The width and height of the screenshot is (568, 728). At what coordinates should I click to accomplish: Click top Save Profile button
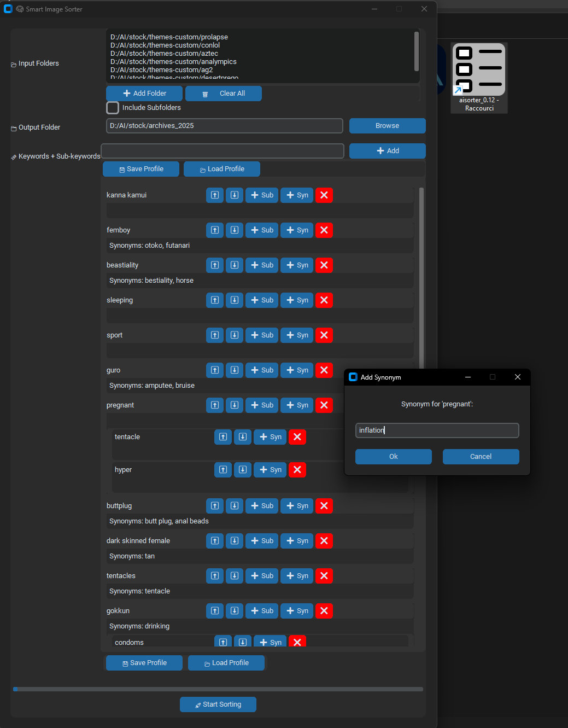tap(141, 169)
